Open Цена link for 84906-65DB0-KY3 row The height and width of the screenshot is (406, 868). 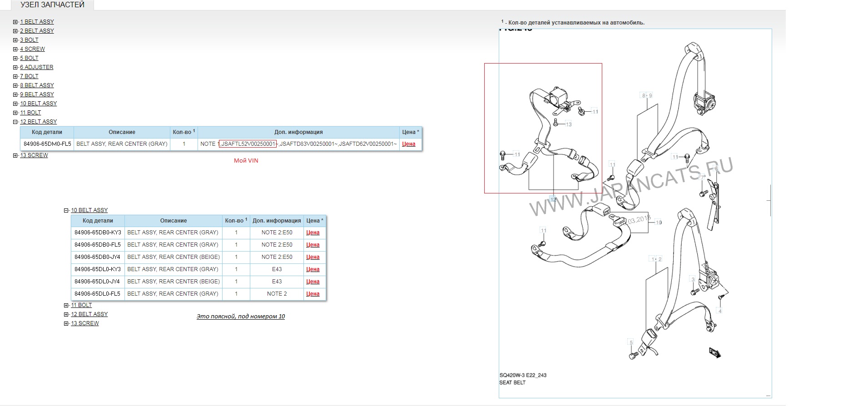point(313,233)
